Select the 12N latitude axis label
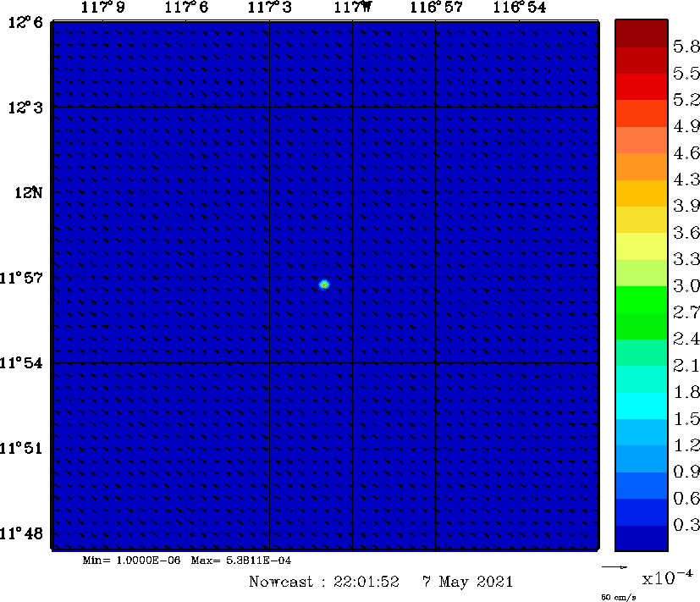Image resolution: width=700 pixels, height=602 pixels. [29, 193]
